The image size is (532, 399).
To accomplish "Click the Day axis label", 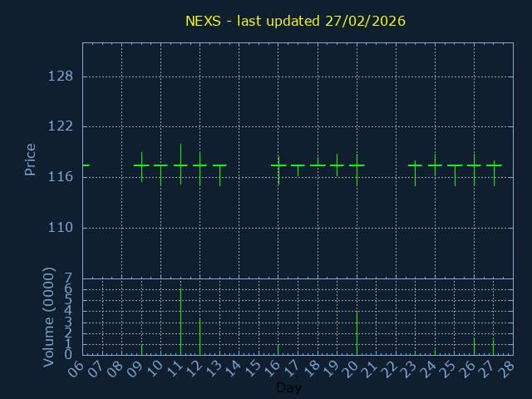I will pos(288,388).
